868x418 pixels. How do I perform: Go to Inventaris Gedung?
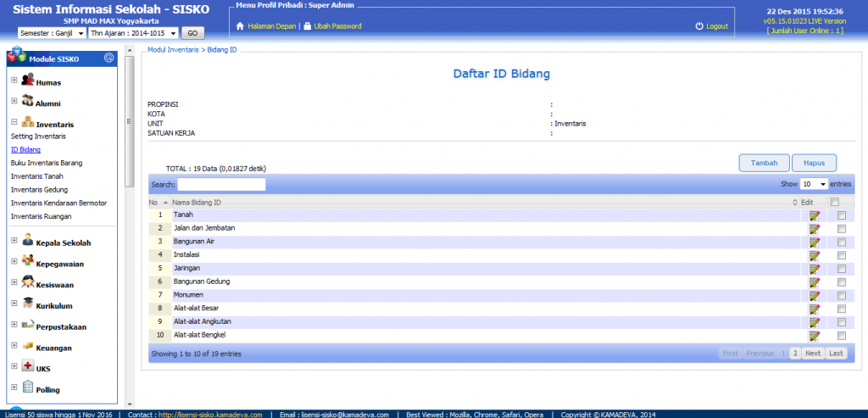[x=39, y=189]
